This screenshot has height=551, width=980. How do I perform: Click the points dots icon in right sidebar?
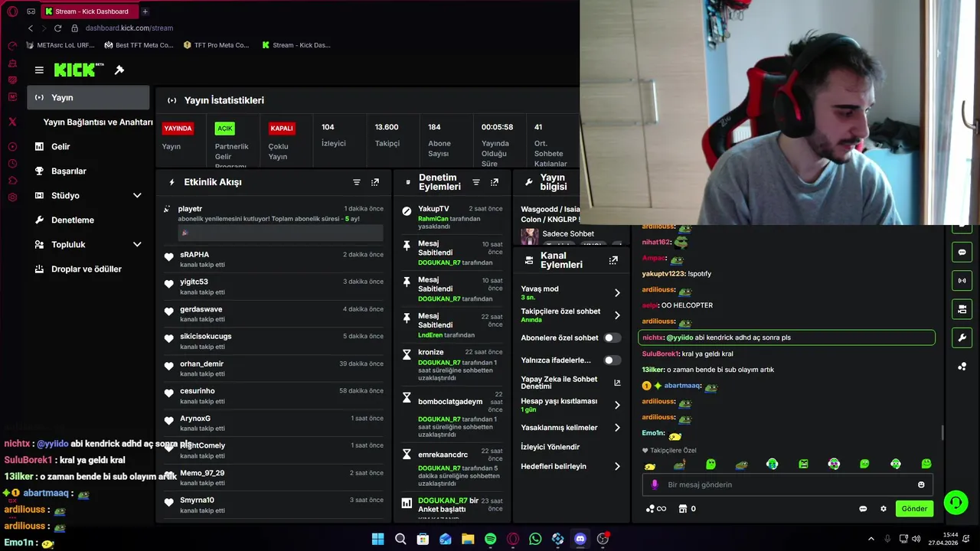coord(962,367)
